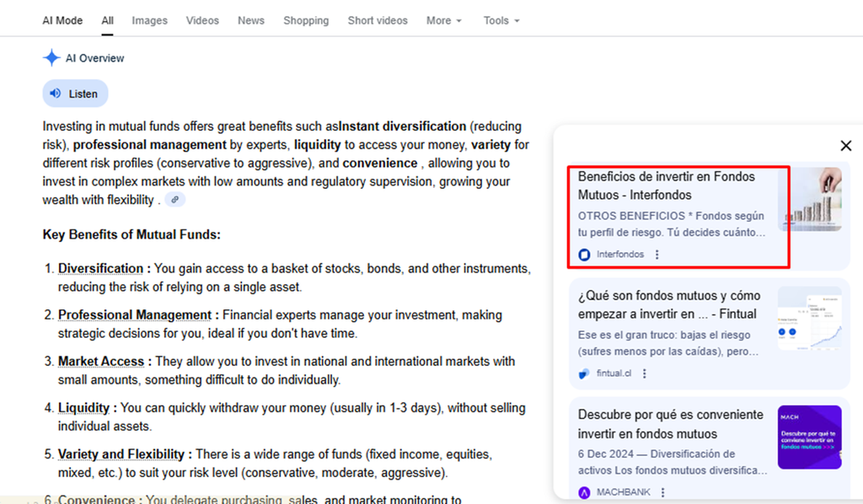Click the link chip after 'flexibility'
The width and height of the screenshot is (863, 504).
click(x=175, y=200)
